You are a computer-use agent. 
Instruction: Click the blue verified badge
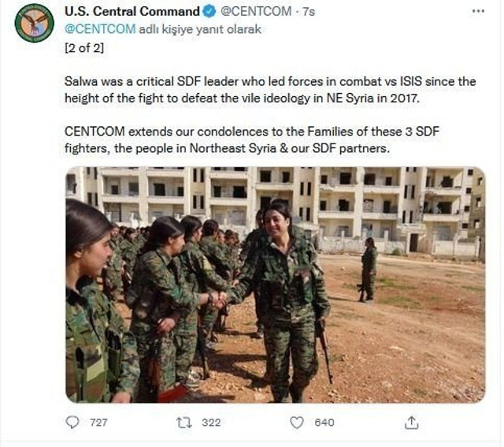(x=209, y=12)
